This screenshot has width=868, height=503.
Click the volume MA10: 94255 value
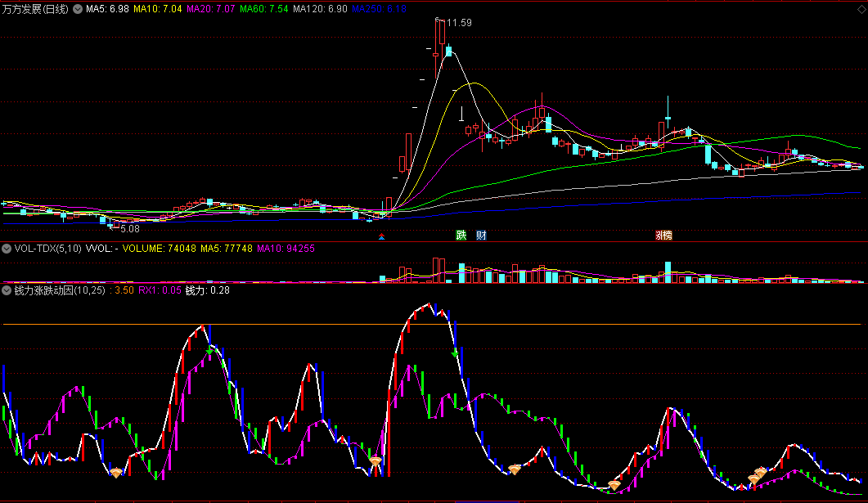286,249
